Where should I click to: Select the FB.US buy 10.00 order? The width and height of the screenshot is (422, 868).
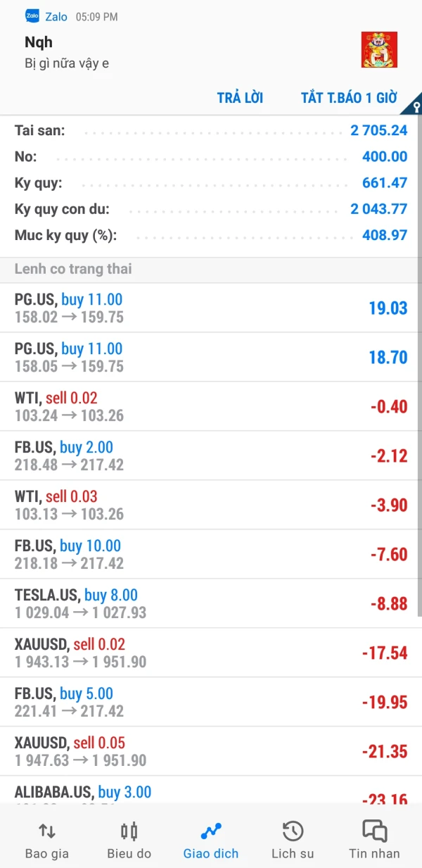point(211,555)
